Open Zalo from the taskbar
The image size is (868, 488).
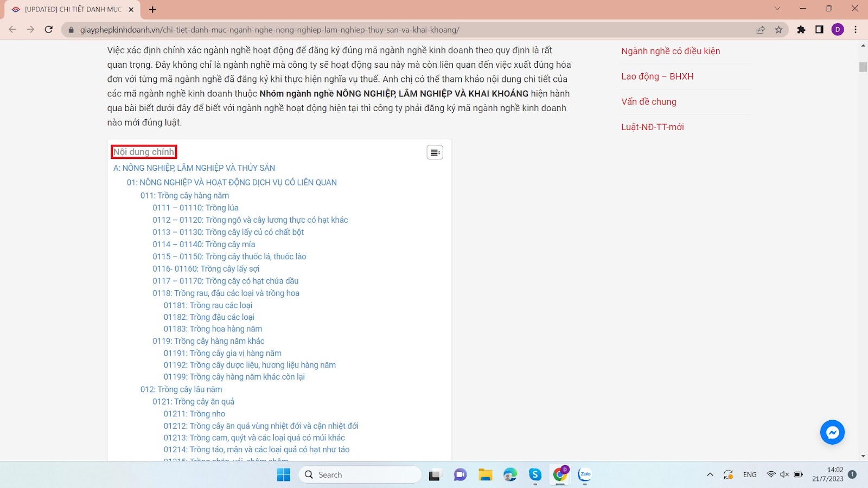pyautogui.click(x=585, y=475)
